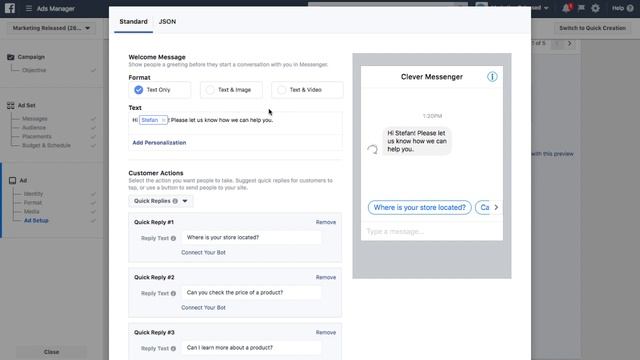Click Type a message field in preview
Image resolution: width=640 pixels, height=360 pixels.
pyautogui.click(x=432, y=231)
